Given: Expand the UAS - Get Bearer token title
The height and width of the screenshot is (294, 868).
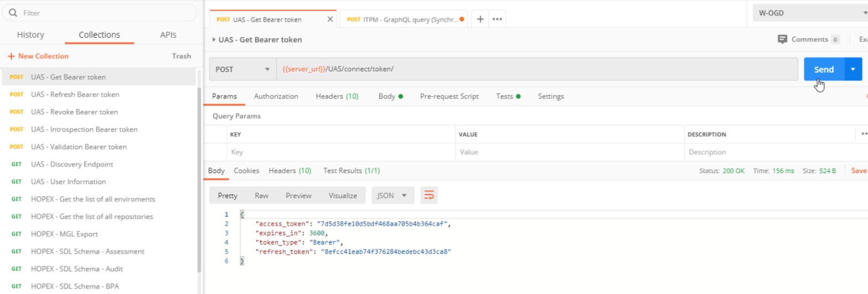Looking at the screenshot, I should click(214, 40).
